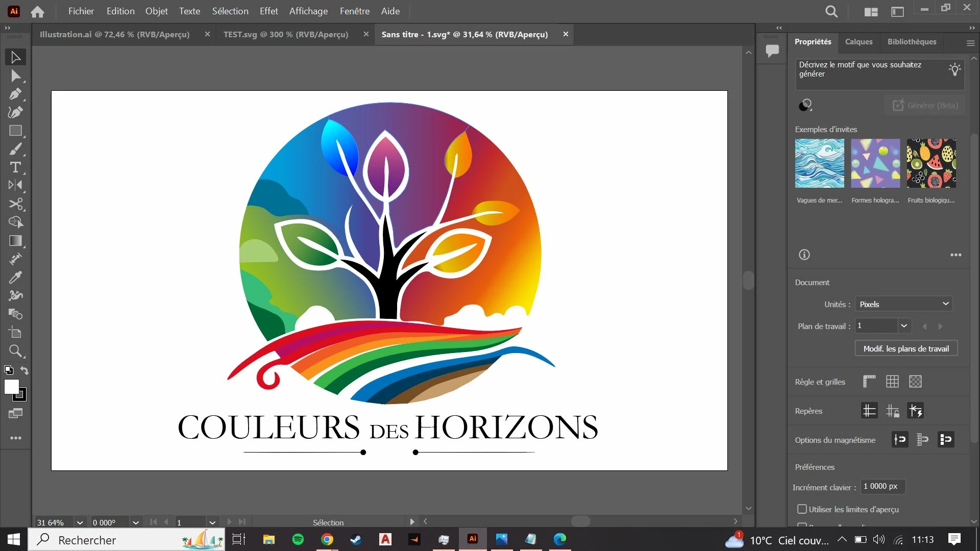Select the Type tool
Viewport: 980px width, 551px height.
coord(15,167)
